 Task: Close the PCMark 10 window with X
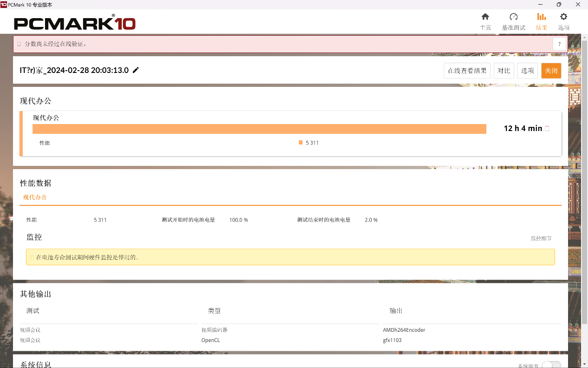(578, 4)
